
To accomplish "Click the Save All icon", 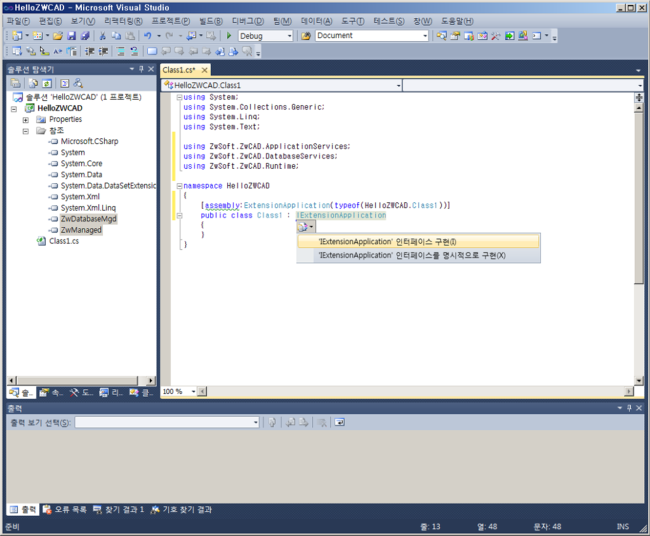I will tap(85, 36).
